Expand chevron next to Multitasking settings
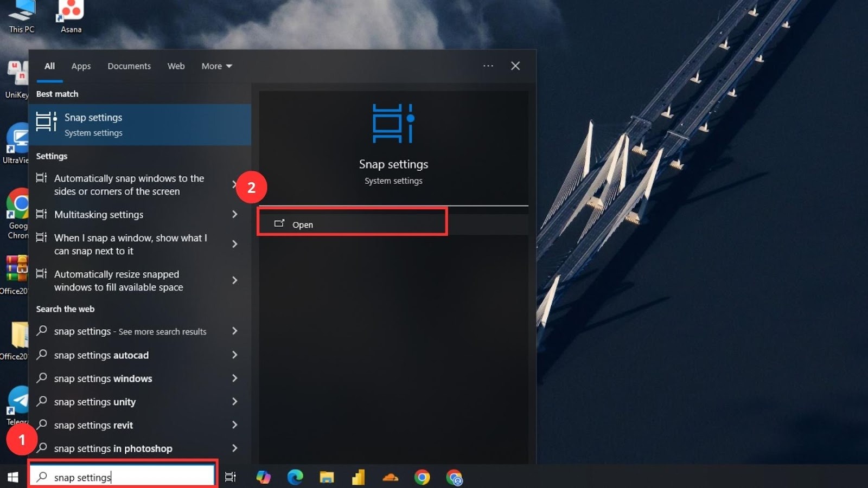This screenshot has height=488, width=868. pyautogui.click(x=235, y=215)
